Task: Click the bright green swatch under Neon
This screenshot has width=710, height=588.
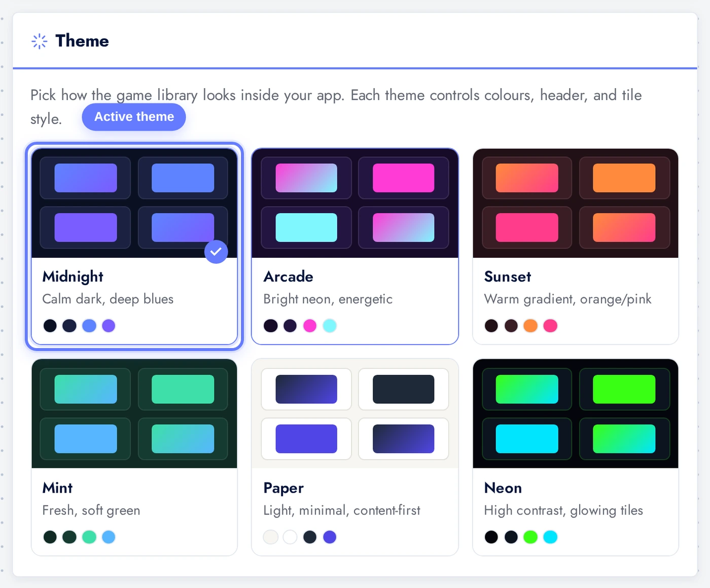Action: [530, 537]
